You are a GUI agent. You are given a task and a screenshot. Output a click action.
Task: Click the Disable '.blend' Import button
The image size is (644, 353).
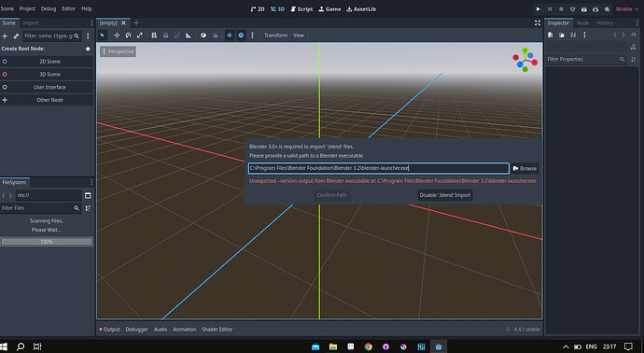click(445, 195)
